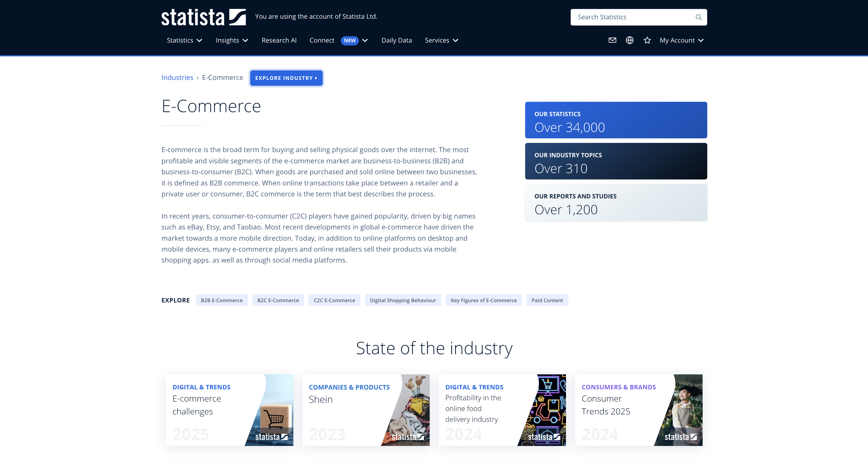Open the My Account dropdown

[x=681, y=41]
